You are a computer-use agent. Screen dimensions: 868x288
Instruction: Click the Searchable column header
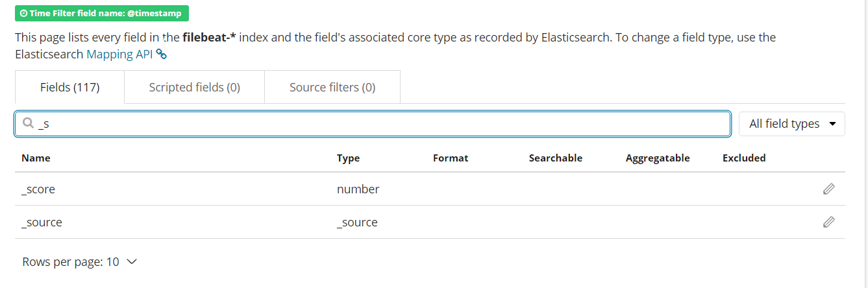555,158
